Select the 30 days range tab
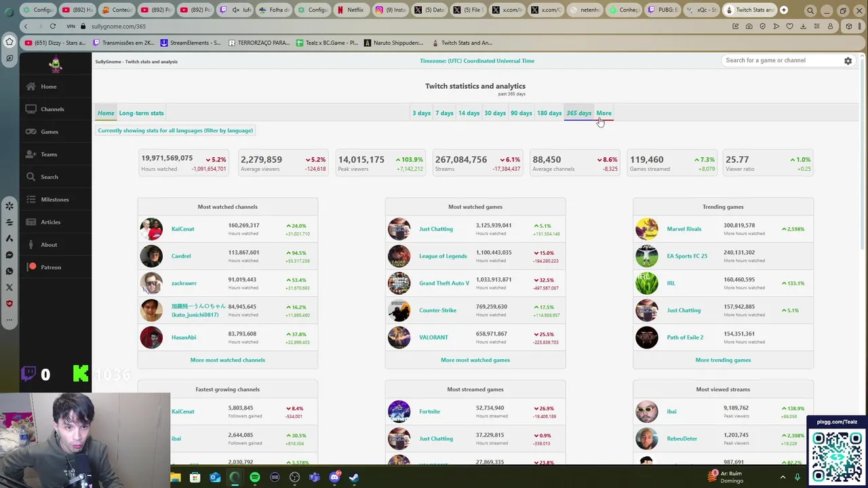This screenshot has width=868, height=488. click(495, 113)
